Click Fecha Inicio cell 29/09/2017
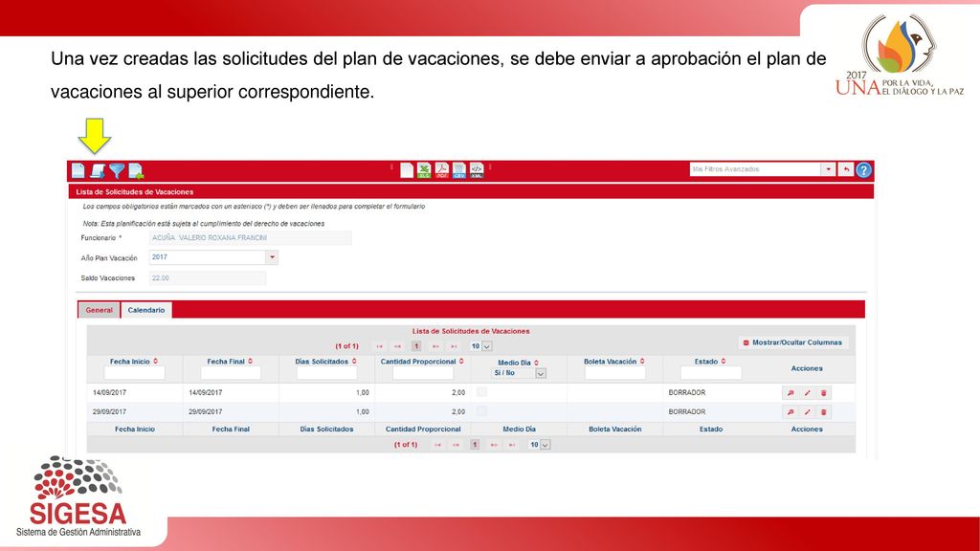This screenshot has height=551, width=980. pos(109,412)
